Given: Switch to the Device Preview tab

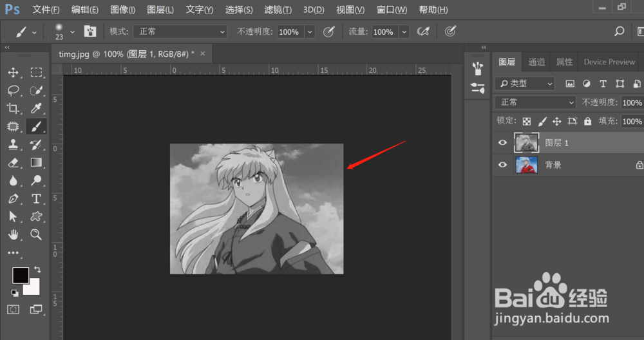Looking at the screenshot, I should [x=609, y=62].
